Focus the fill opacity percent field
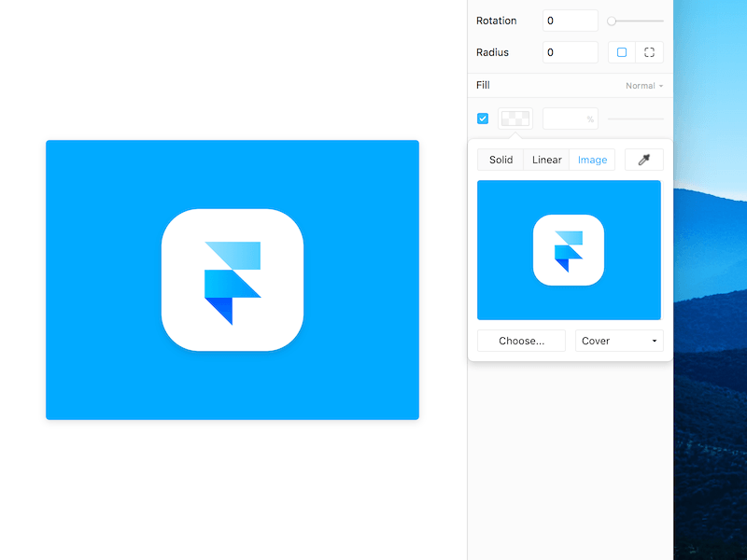The image size is (747, 560). [571, 119]
